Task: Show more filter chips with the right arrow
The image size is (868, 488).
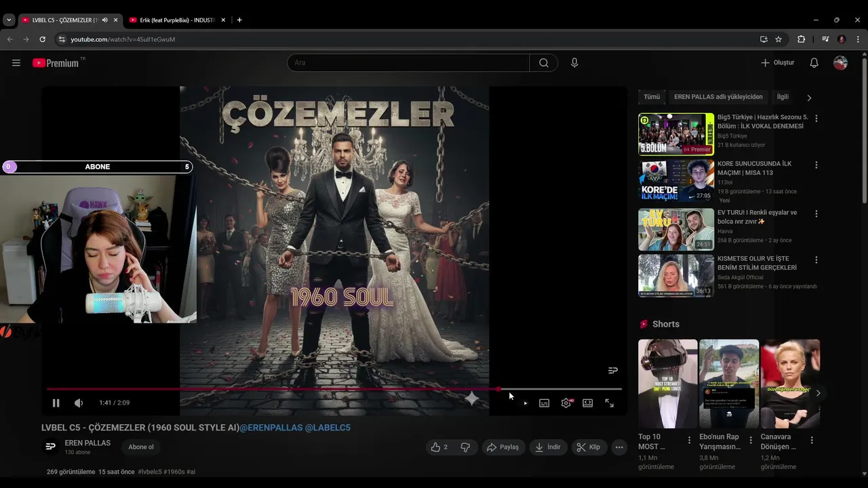Action: point(809,98)
